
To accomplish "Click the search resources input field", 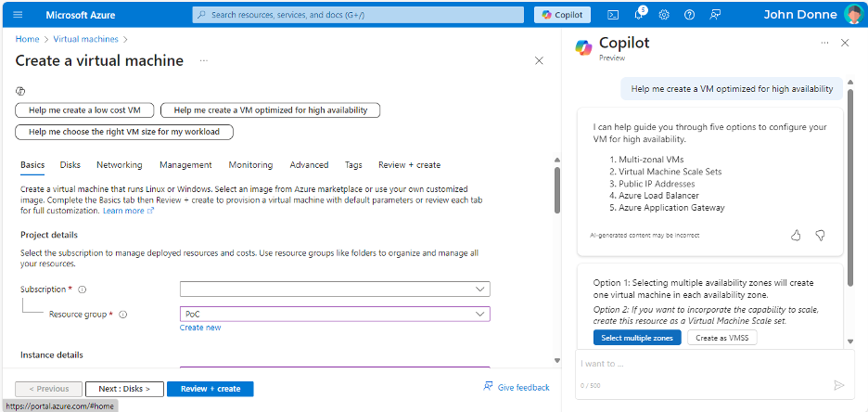I will tap(358, 15).
